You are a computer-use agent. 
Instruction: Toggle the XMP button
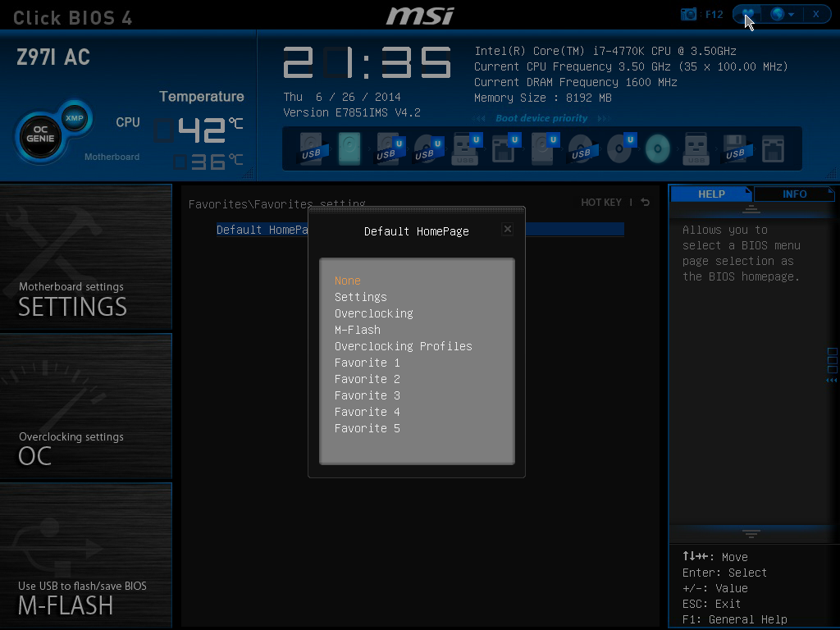pos(75,118)
